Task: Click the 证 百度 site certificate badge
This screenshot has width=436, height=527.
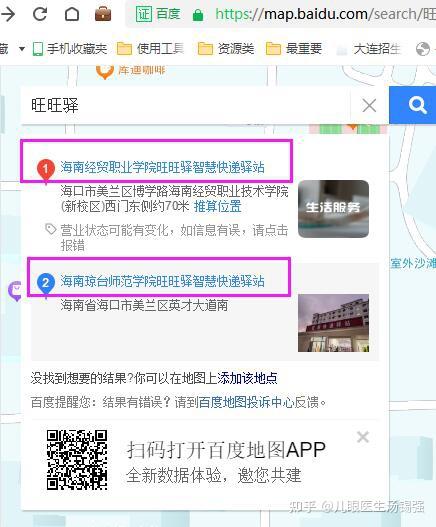Action: click(x=158, y=14)
